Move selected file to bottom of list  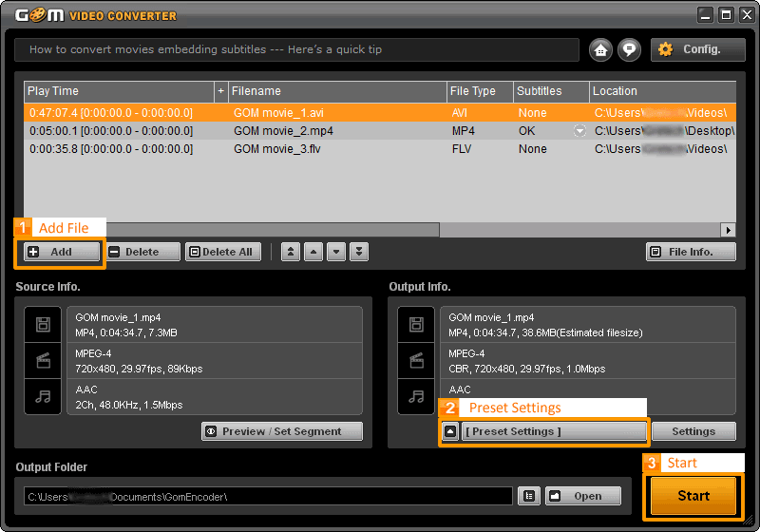pos(359,252)
